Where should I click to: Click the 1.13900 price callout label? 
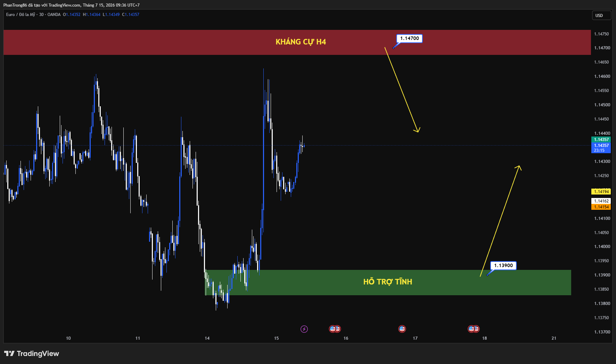coord(503,266)
